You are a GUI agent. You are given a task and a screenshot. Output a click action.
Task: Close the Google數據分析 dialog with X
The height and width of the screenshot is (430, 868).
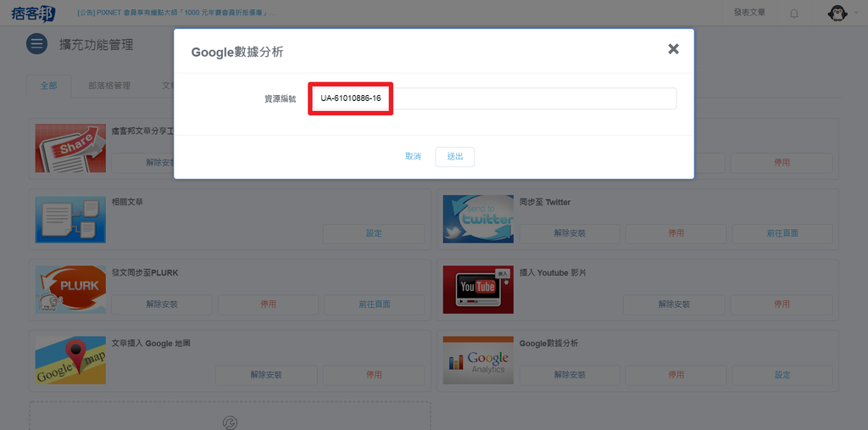tap(673, 48)
